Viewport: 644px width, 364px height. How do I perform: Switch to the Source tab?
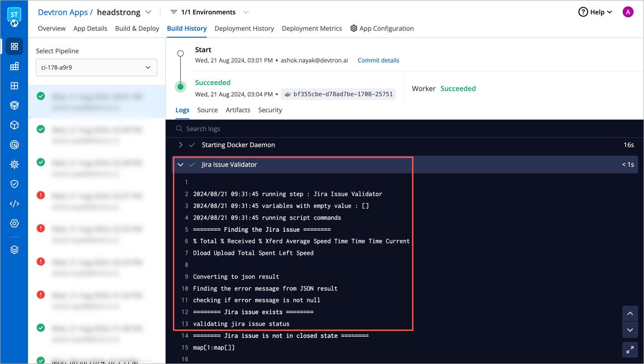[207, 110]
